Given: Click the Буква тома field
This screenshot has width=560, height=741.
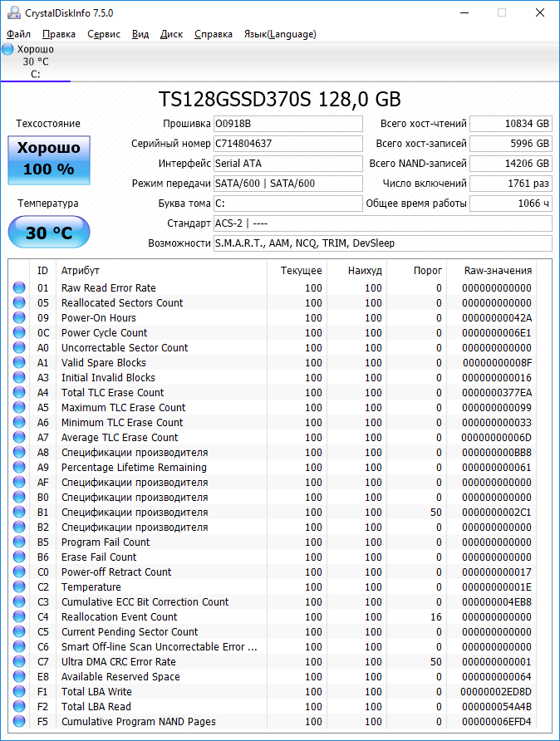Looking at the screenshot, I should point(287,204).
